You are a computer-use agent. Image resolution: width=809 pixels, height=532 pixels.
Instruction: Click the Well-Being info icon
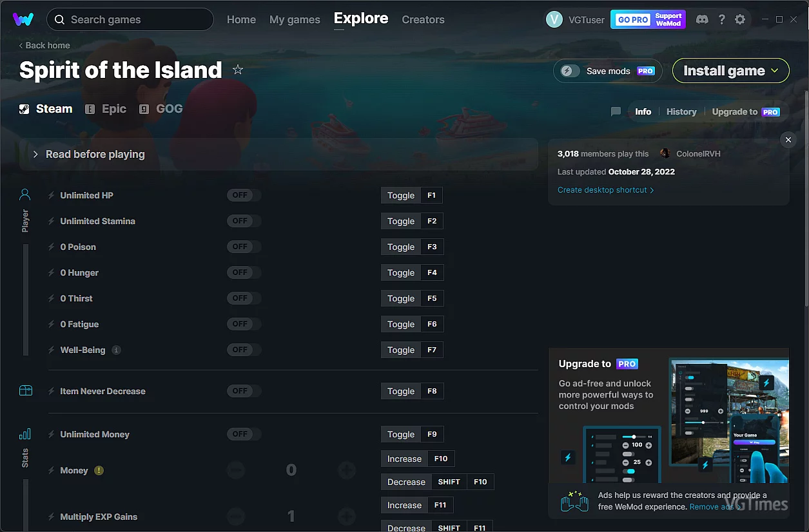pos(116,350)
